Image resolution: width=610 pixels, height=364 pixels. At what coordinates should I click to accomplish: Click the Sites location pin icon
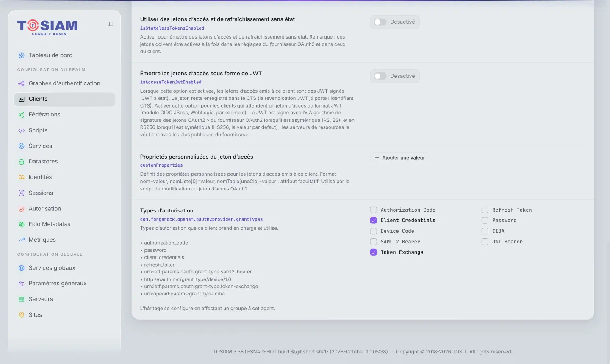[x=22, y=315]
